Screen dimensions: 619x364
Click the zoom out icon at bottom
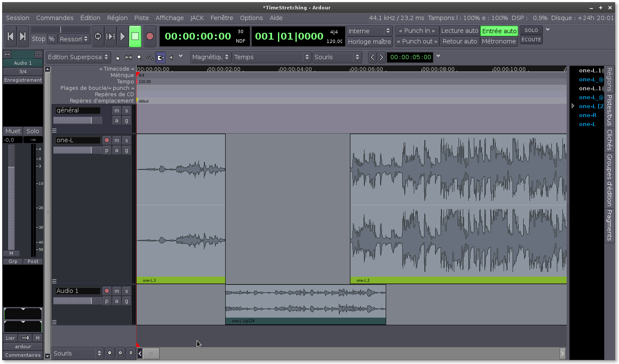110,353
